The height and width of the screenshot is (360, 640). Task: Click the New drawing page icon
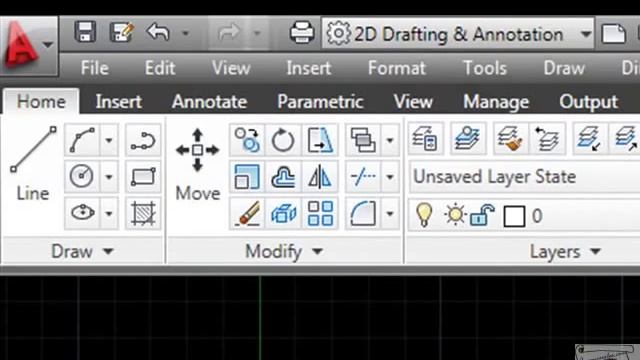point(614,33)
